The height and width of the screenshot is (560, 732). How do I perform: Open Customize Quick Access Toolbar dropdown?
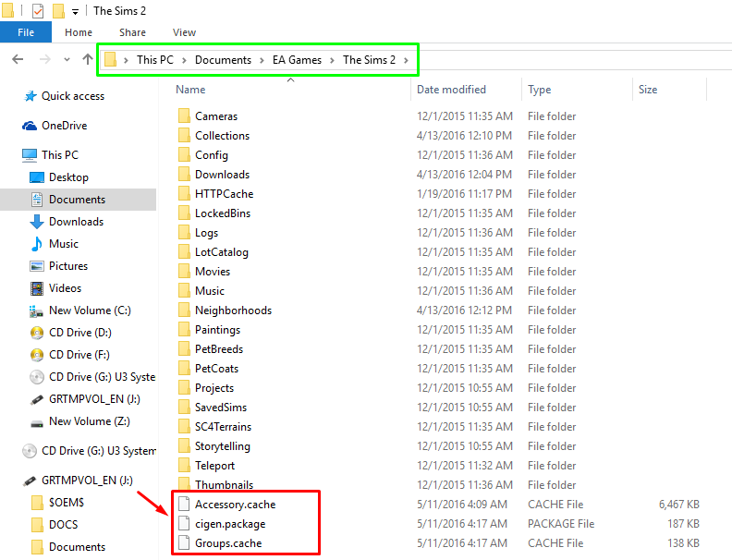[x=75, y=12]
